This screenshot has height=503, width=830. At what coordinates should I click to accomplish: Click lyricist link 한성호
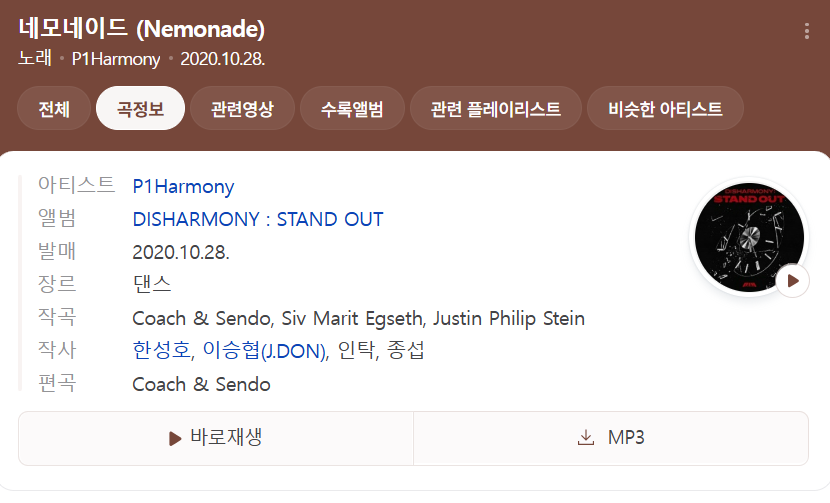pos(161,351)
